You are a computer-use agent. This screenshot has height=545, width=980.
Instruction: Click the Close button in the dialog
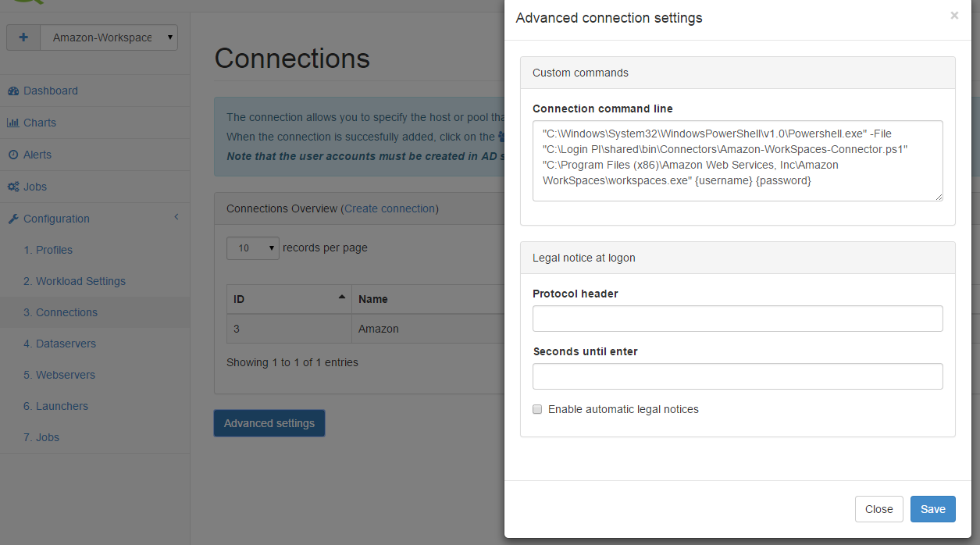click(x=879, y=509)
